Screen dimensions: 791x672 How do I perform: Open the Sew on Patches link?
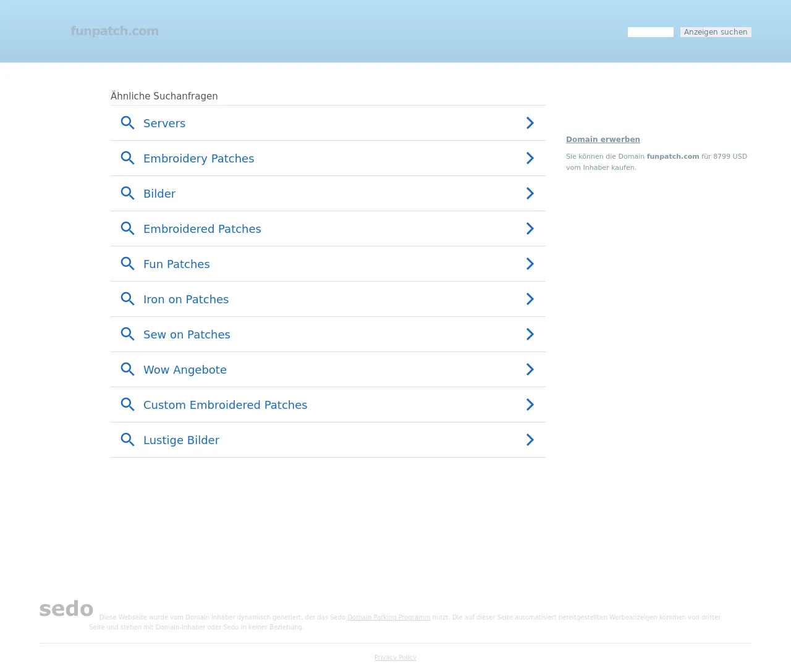pyautogui.click(x=187, y=334)
